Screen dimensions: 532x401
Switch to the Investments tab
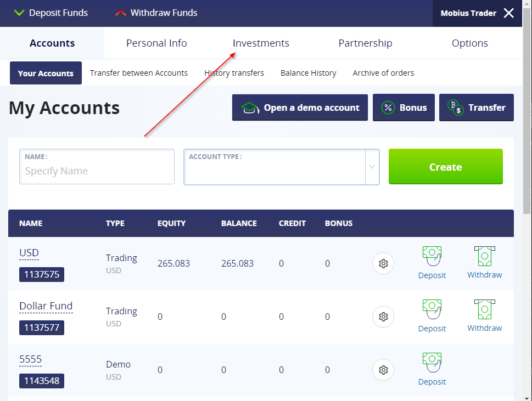pyautogui.click(x=261, y=43)
